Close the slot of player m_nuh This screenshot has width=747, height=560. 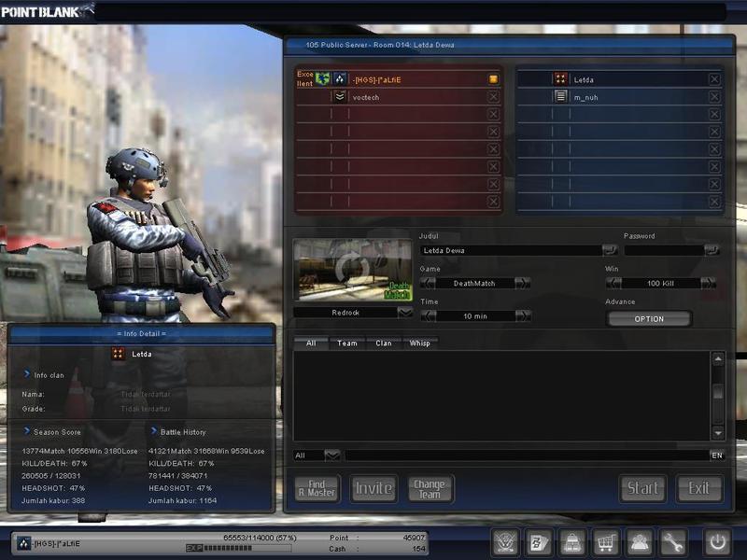(714, 97)
